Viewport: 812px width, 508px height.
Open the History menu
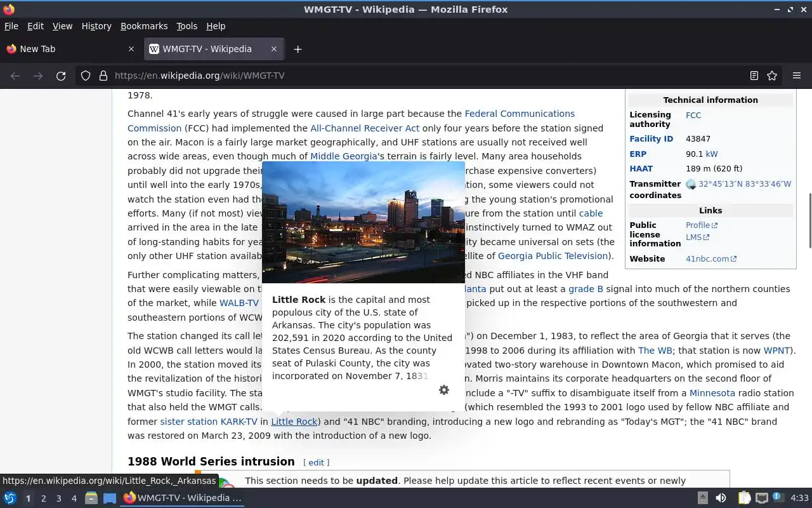pos(96,26)
